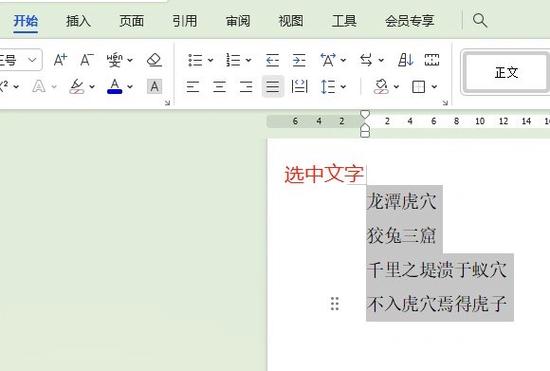
Task: Click the phonetic guide 变 icon
Action: [115, 60]
